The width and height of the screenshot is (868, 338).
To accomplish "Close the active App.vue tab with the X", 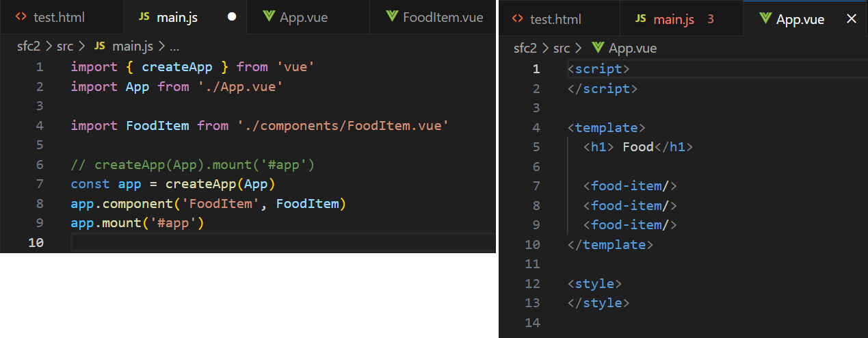I will click(852, 19).
